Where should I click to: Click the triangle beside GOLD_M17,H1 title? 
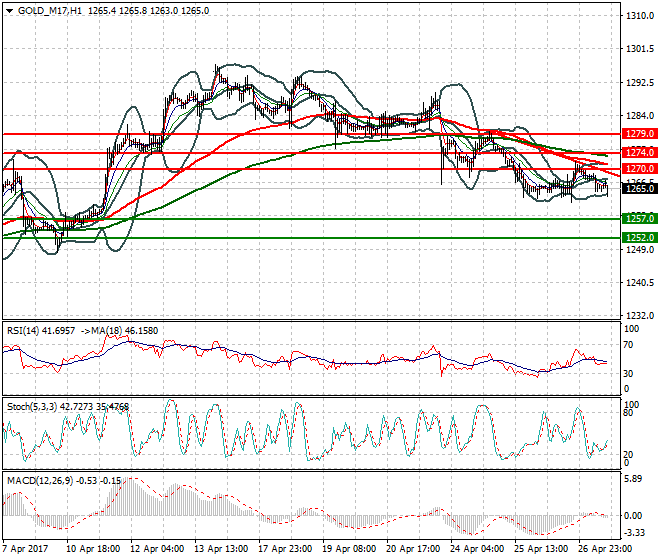(10, 11)
